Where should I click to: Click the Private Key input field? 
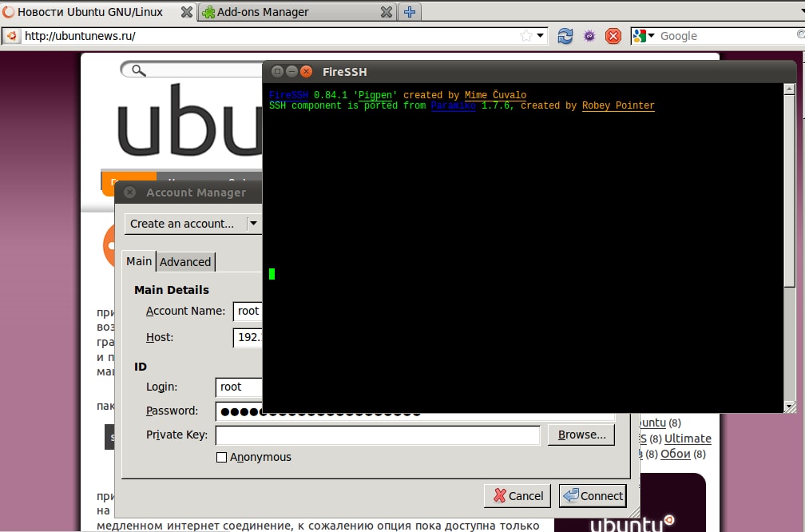tap(378, 435)
